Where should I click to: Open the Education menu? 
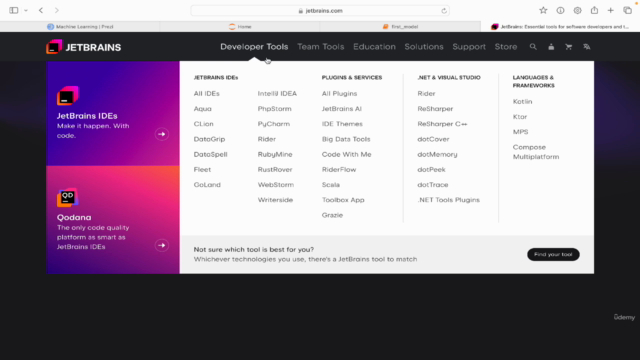374,47
